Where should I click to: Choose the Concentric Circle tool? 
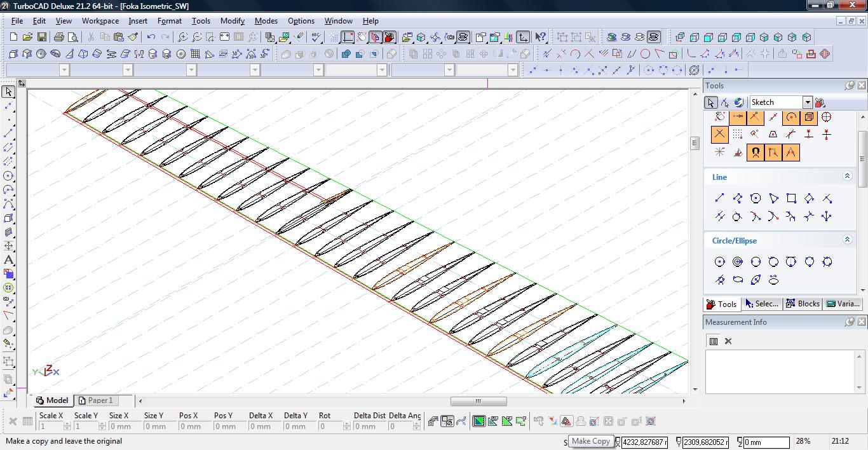(738, 262)
